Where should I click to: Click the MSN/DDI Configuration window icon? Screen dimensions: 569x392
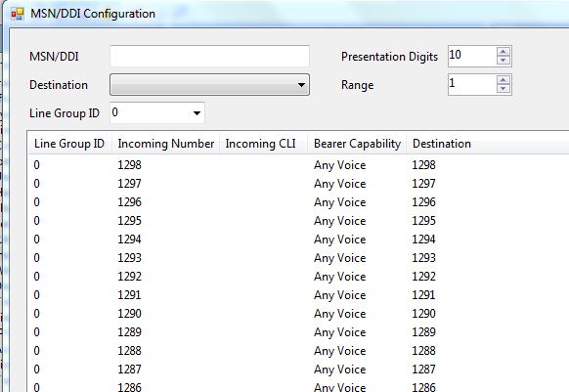(x=17, y=14)
